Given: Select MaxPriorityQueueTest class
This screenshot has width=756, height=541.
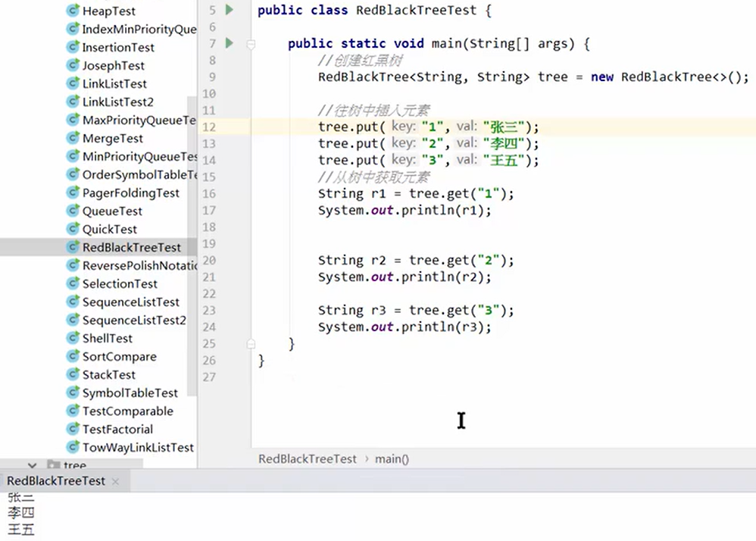Looking at the screenshot, I should coord(139,120).
